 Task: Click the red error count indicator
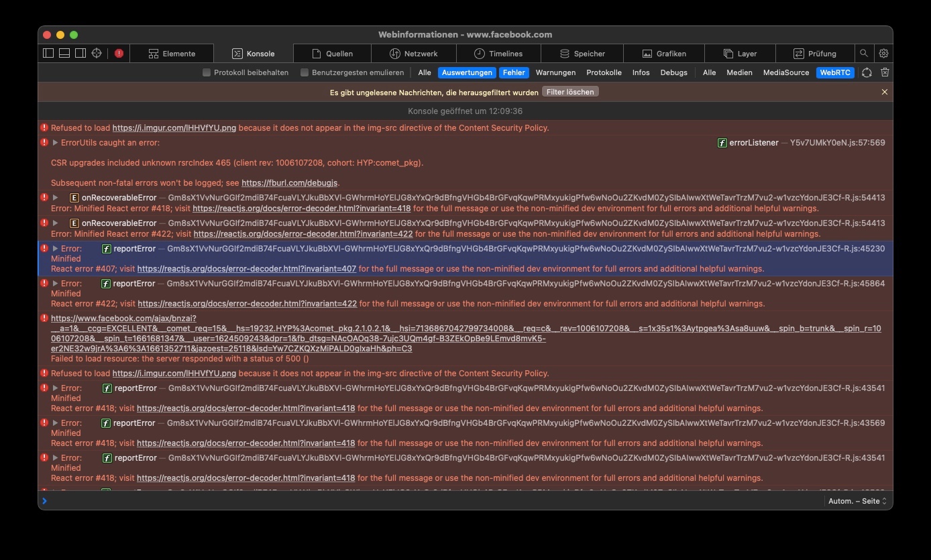[119, 54]
